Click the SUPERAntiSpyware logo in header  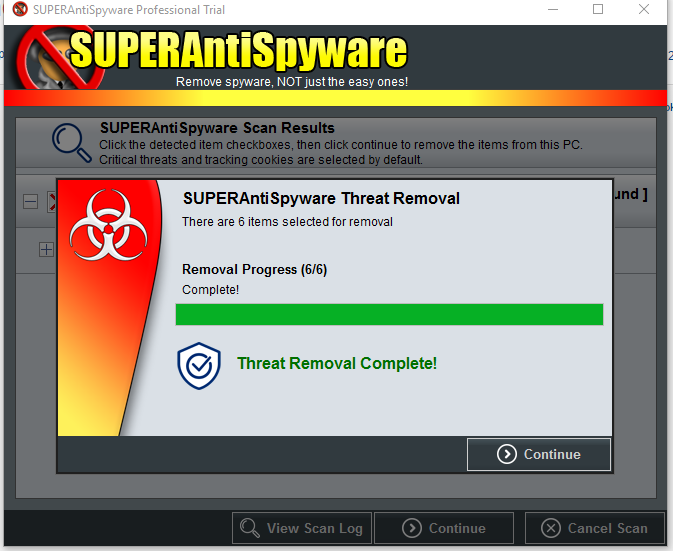[x=212, y=57]
